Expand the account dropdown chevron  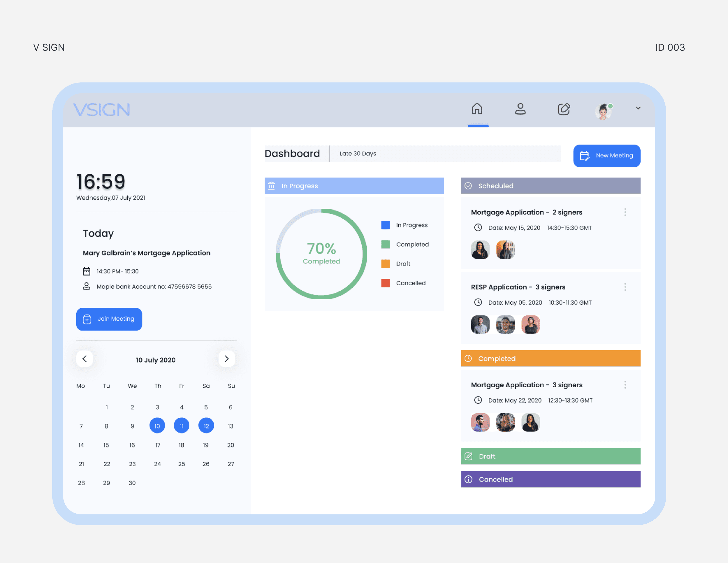coord(638,108)
